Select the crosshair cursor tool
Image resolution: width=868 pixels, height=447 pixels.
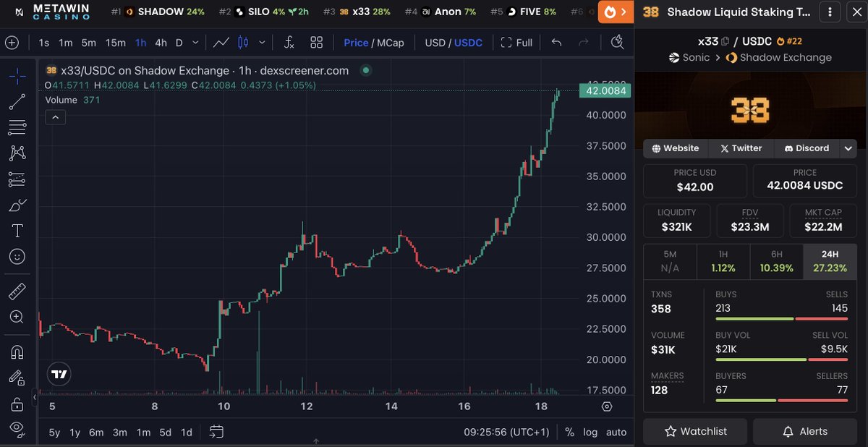pos(17,76)
